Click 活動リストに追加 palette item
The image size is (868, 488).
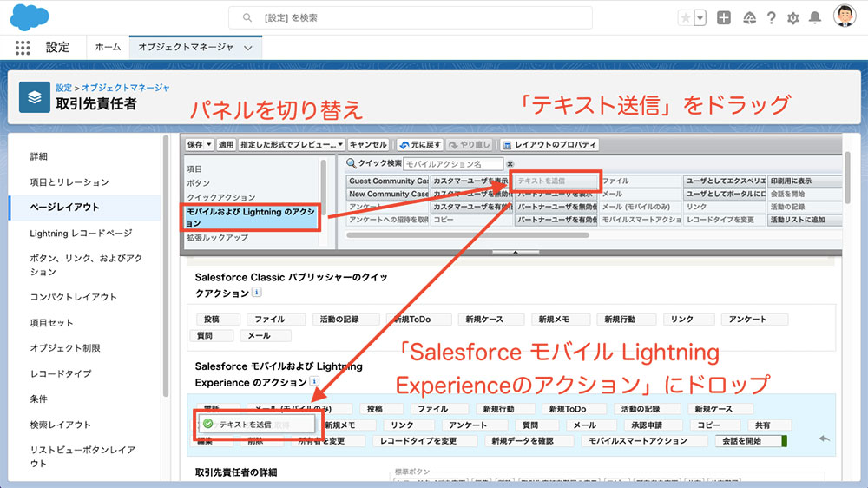point(805,220)
